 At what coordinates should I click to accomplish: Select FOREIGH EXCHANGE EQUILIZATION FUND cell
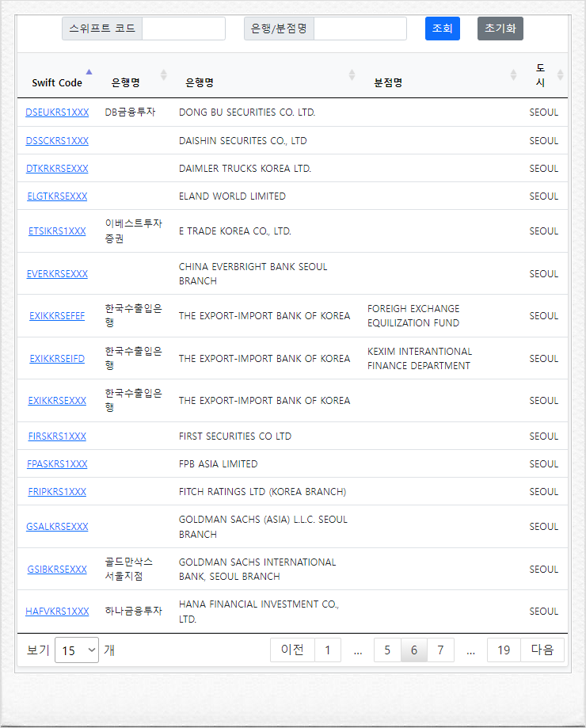pyautogui.click(x=413, y=316)
